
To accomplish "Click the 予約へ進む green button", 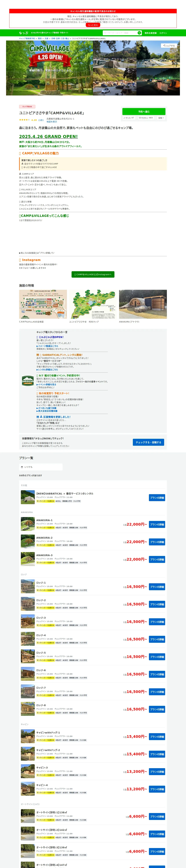I will point(144,112).
